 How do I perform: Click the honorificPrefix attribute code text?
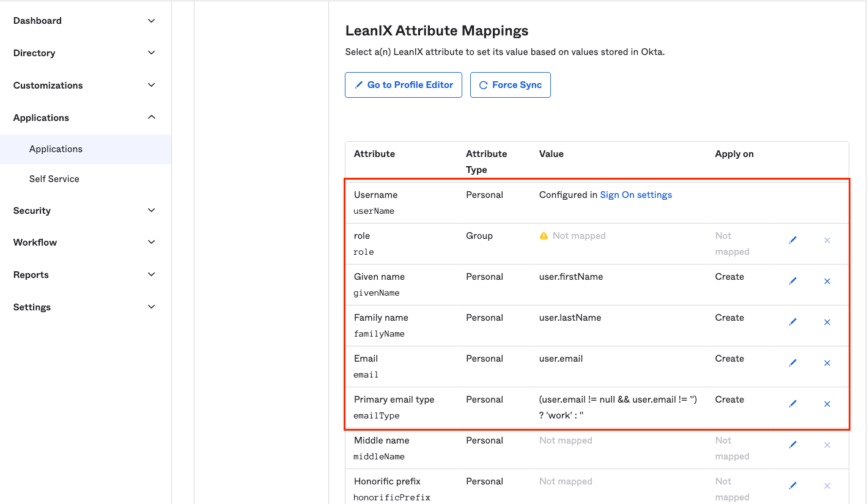click(392, 497)
